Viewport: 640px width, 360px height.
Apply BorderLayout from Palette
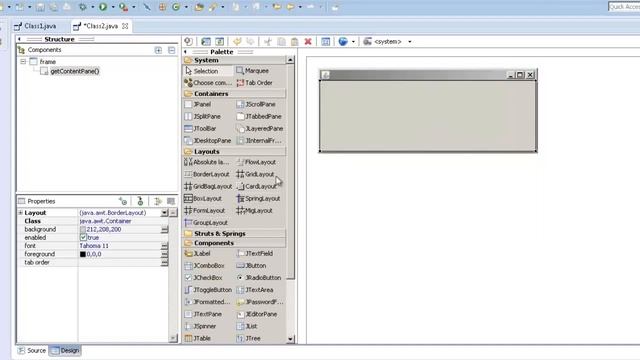[x=207, y=174]
